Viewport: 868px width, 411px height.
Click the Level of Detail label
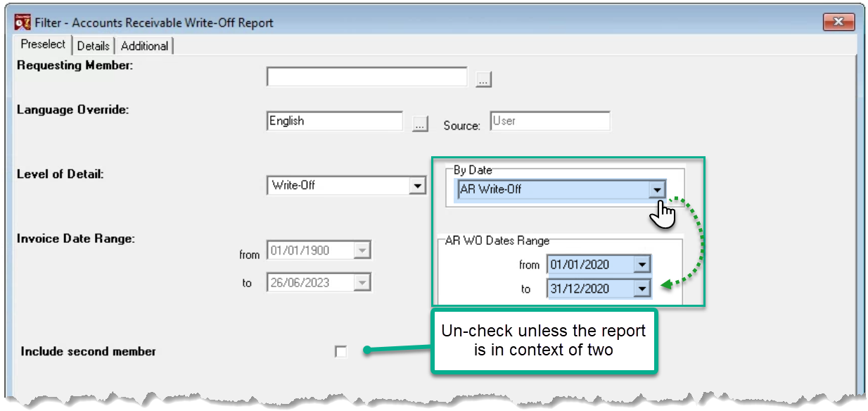click(x=60, y=174)
